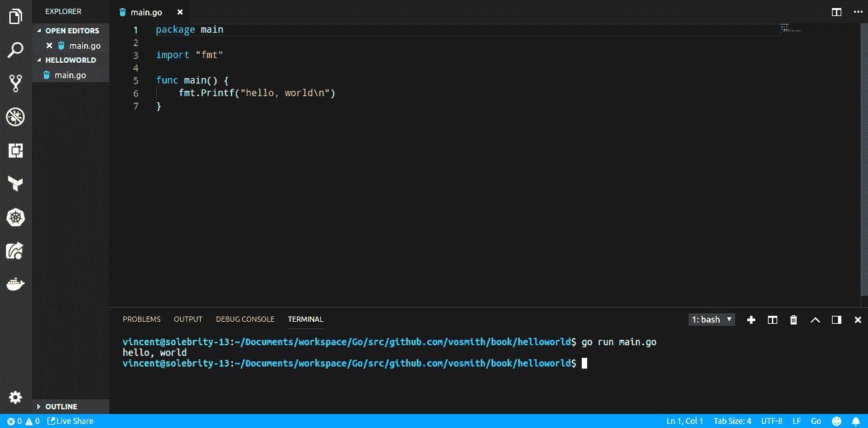Split the editor using top-right icon

(x=836, y=12)
